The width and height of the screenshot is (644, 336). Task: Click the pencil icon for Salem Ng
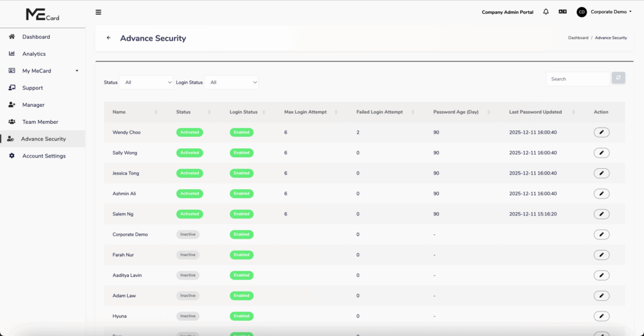601,214
